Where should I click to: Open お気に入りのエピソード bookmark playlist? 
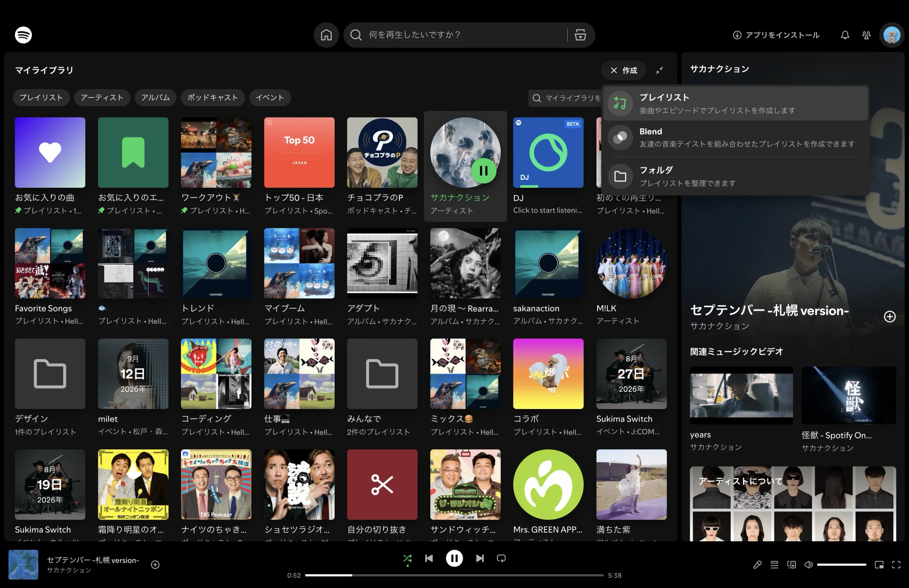[133, 166]
